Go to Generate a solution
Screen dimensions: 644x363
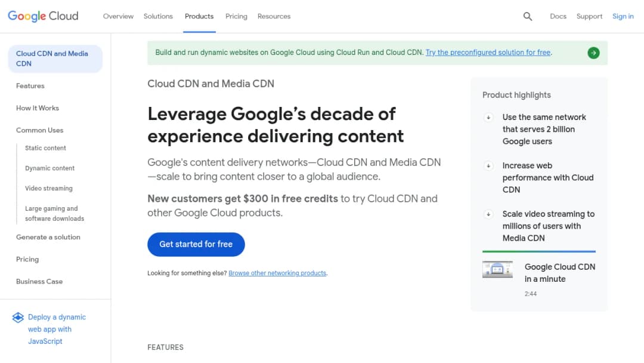48,237
